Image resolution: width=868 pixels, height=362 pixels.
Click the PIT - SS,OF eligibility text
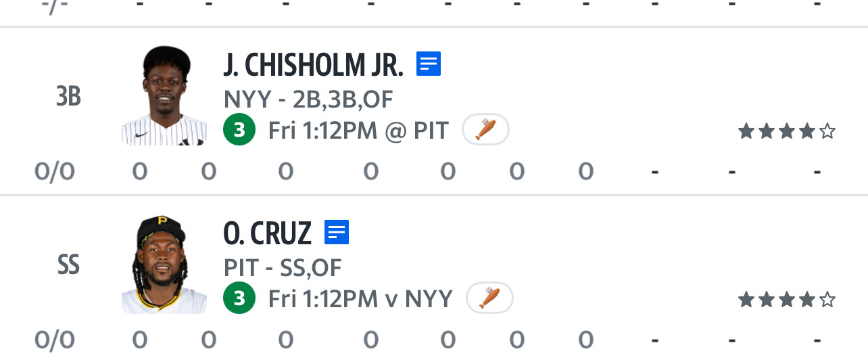[283, 268]
